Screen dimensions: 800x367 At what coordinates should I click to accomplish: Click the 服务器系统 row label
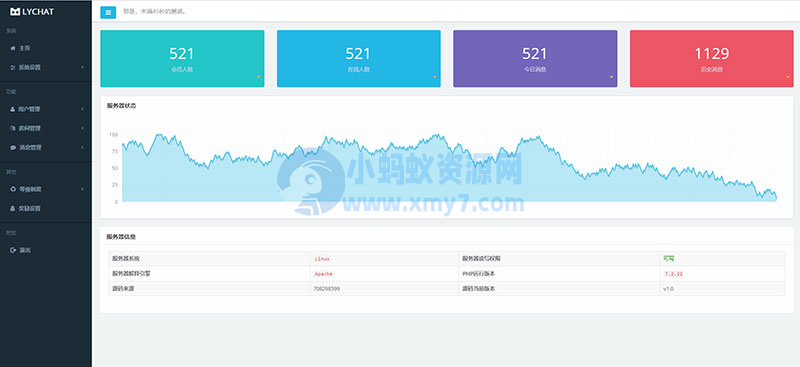pyautogui.click(x=126, y=259)
